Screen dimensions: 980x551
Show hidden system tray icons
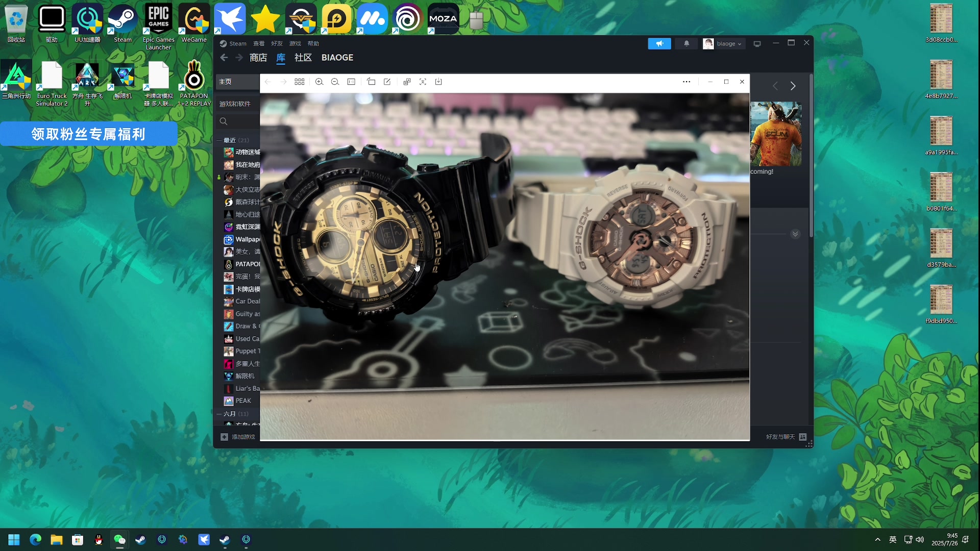pos(877,539)
